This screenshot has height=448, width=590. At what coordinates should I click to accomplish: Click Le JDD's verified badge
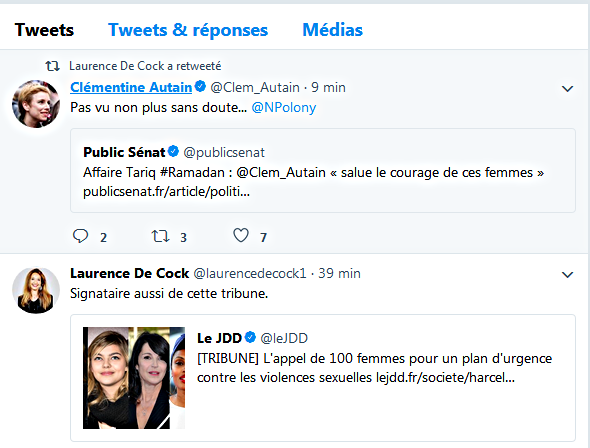tap(250, 337)
